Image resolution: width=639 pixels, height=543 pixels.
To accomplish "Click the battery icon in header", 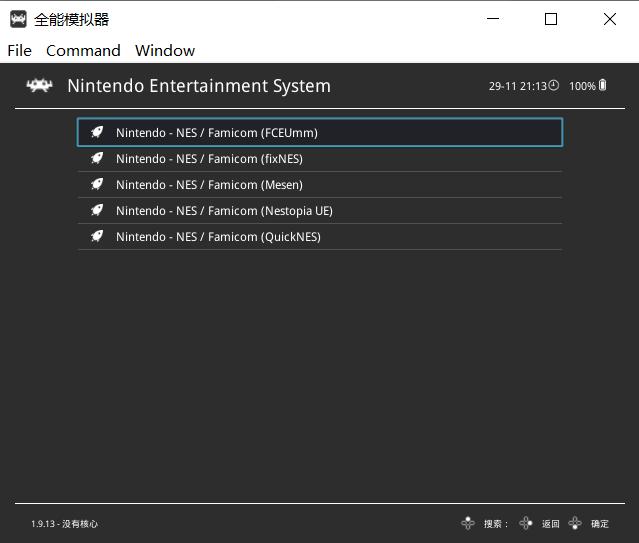I will point(603,86).
